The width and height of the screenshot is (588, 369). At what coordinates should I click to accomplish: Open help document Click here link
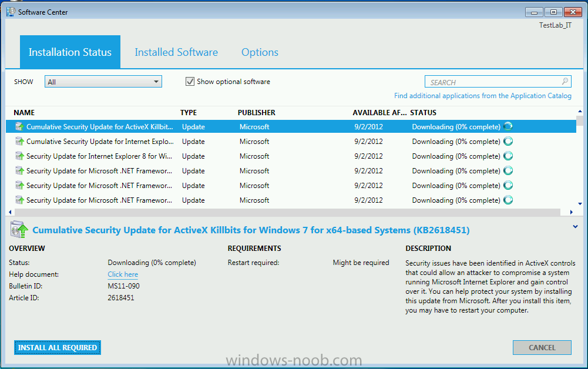pos(123,274)
